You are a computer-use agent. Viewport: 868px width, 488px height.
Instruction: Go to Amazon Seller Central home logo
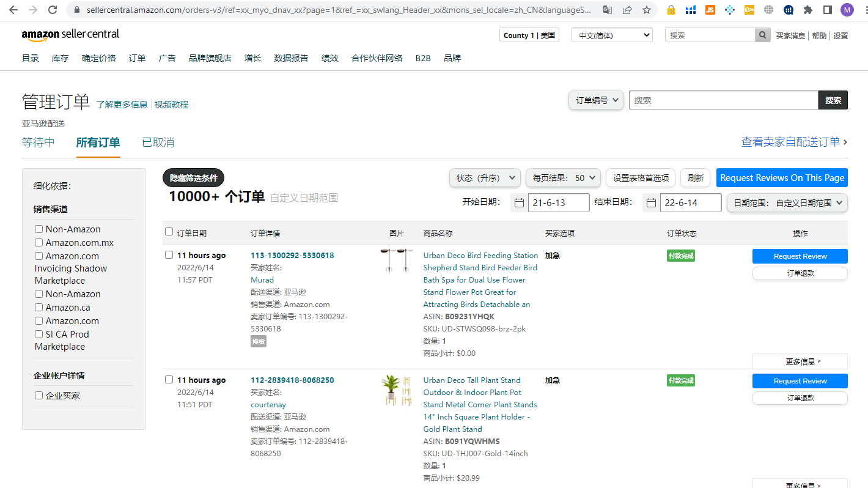coord(70,35)
